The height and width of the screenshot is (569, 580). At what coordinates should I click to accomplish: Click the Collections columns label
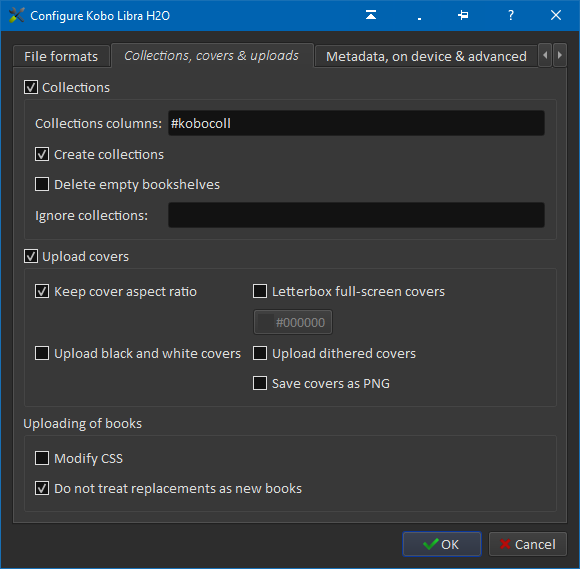tap(98, 123)
